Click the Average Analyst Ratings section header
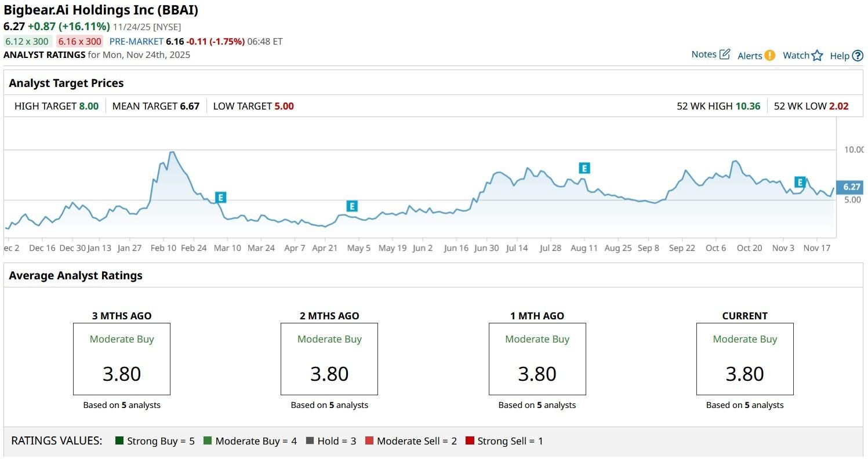Image resolution: width=868 pixels, height=459 pixels. tap(75, 275)
